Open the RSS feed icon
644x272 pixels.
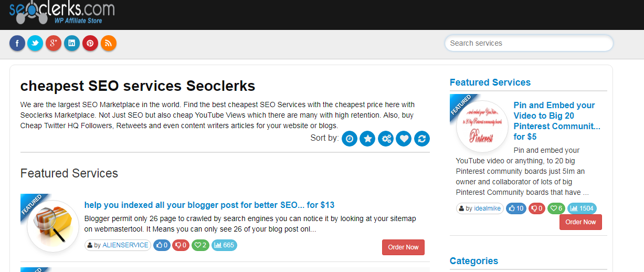point(109,43)
